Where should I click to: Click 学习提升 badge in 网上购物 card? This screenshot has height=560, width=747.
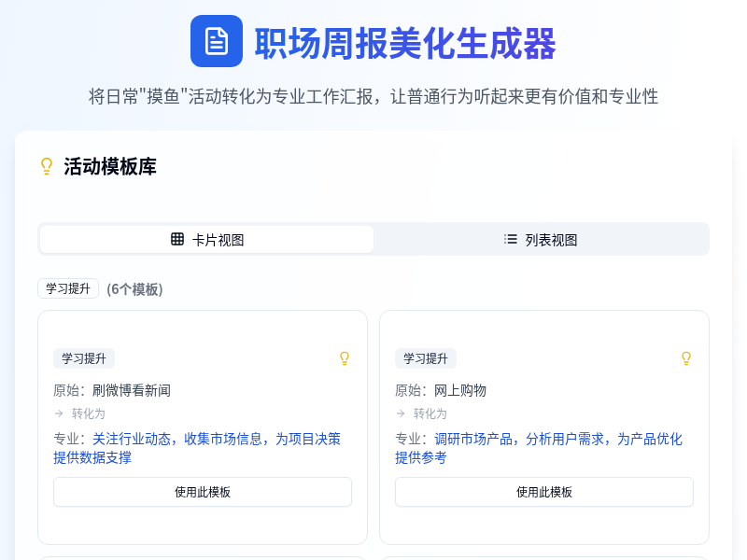[x=426, y=358]
